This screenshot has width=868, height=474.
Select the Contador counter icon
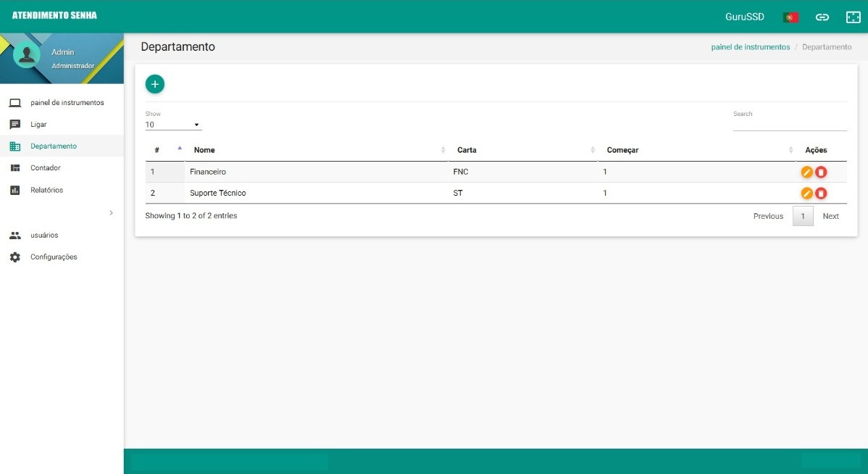(x=16, y=167)
